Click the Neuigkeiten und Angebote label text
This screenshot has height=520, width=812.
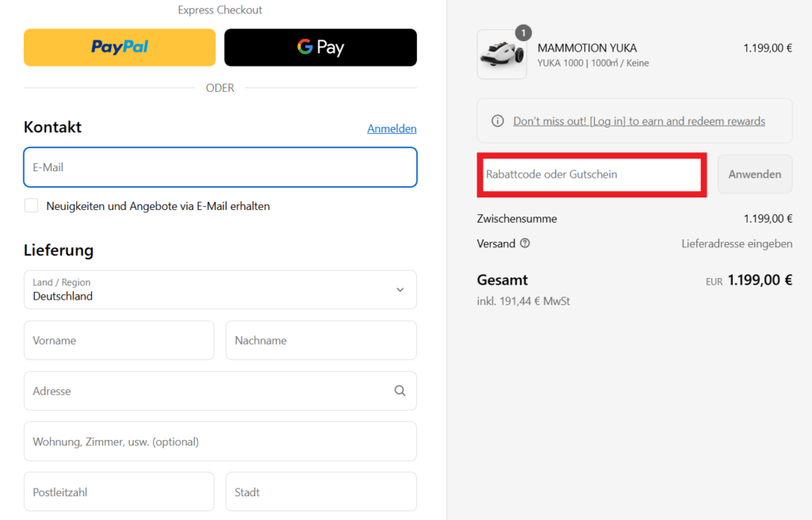tap(158, 206)
